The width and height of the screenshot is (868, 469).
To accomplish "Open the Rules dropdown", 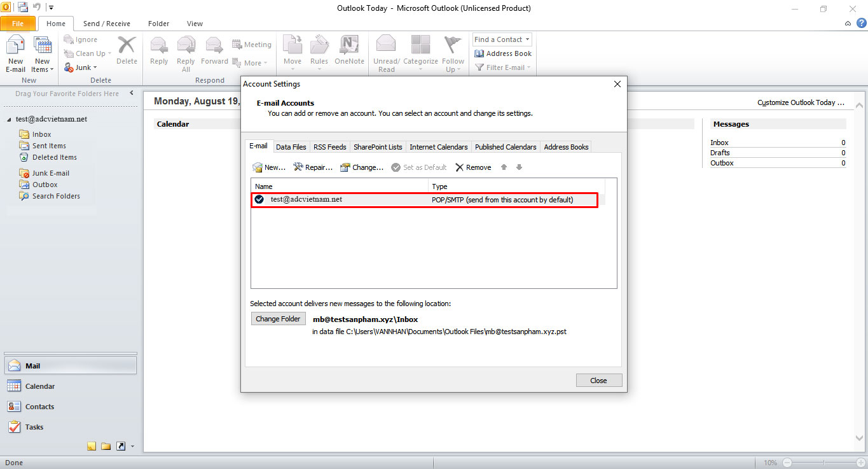I will pyautogui.click(x=319, y=51).
